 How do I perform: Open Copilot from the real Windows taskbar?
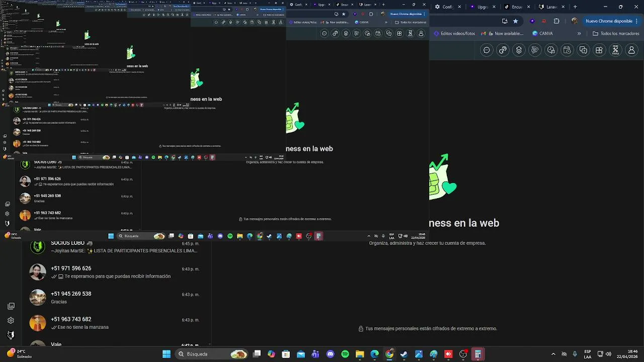[x=271, y=354]
